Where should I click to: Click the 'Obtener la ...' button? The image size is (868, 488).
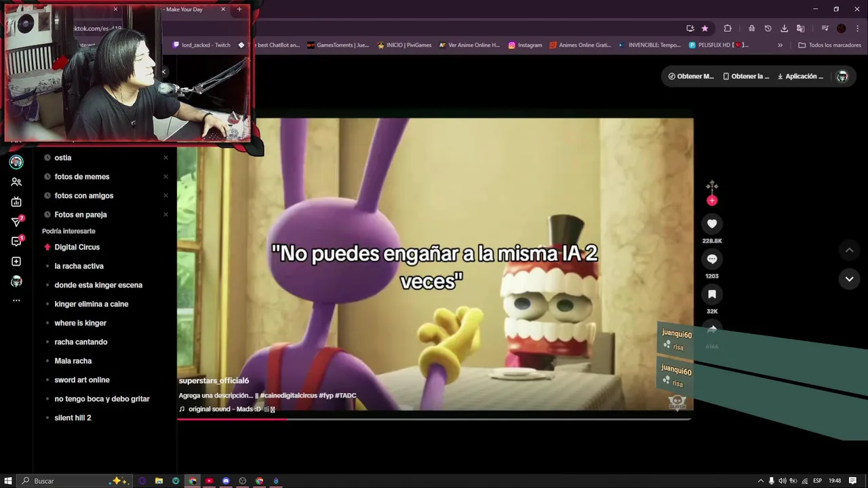(746, 77)
